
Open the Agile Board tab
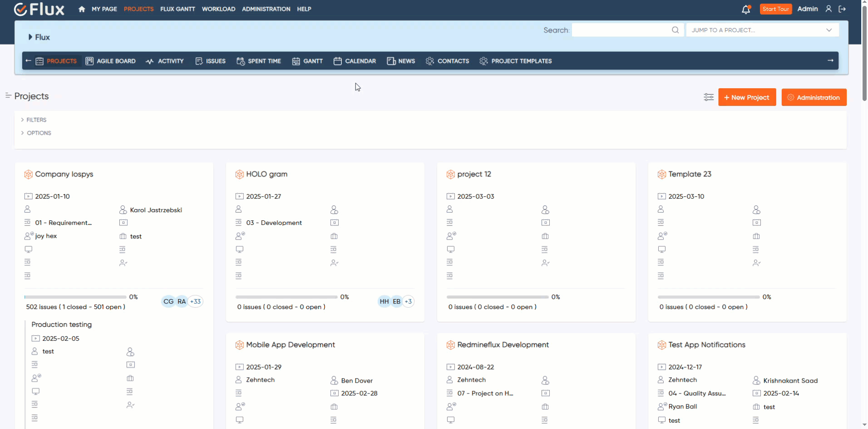pos(110,61)
